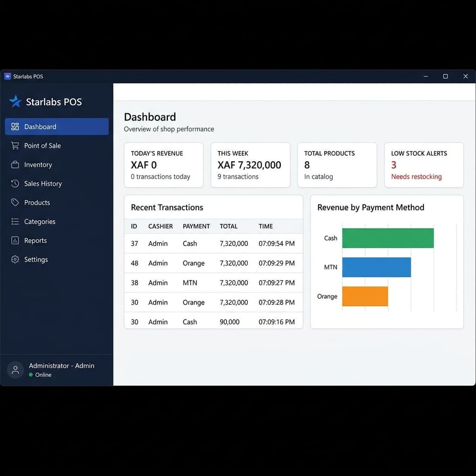Open the Reports section
The image size is (476, 476).
(57, 240)
